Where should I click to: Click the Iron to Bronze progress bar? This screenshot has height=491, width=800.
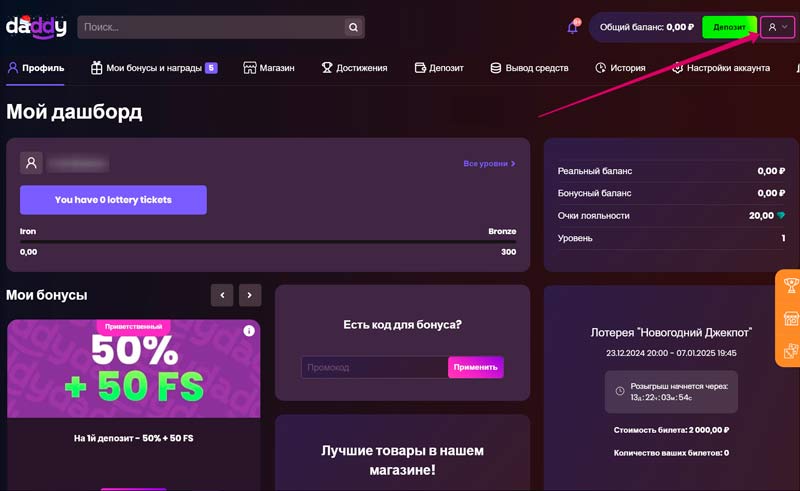[x=268, y=241]
